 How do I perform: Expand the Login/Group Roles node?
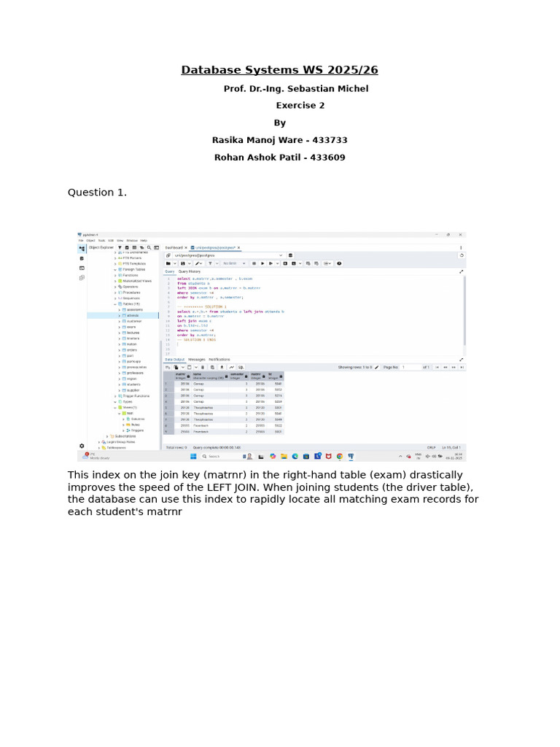click(x=99, y=441)
